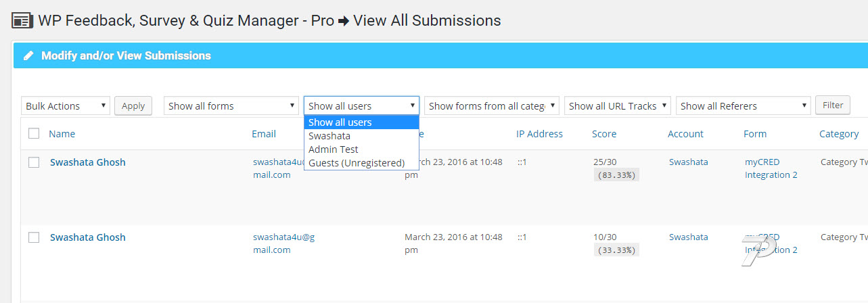
Task: Sort the table by the Score column
Action: coord(604,134)
